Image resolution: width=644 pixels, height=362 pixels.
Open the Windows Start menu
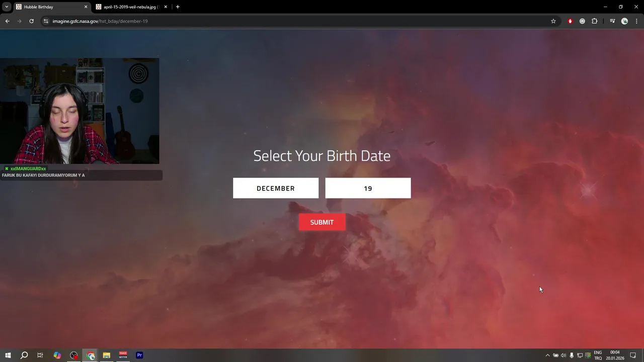tap(8, 355)
